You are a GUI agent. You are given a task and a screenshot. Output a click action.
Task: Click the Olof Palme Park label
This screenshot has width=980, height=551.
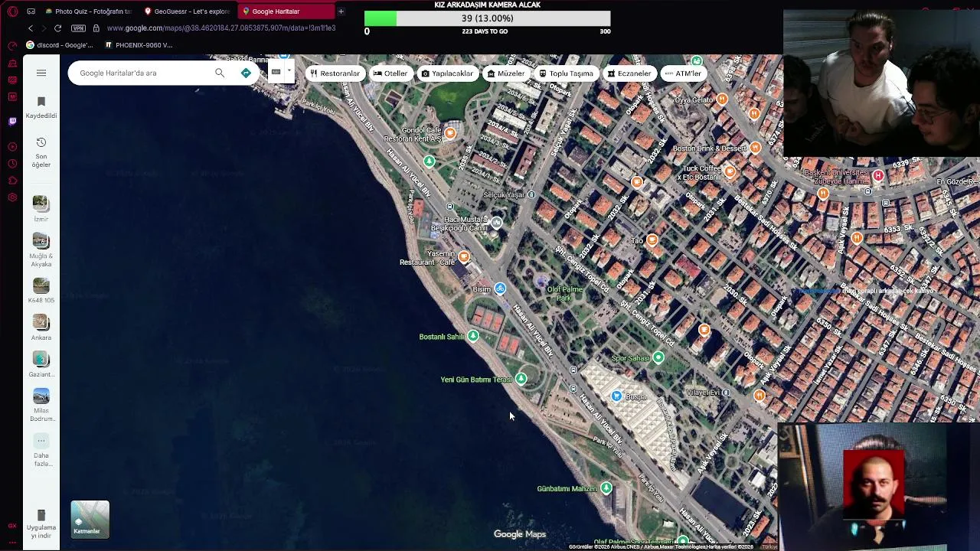[565, 293]
